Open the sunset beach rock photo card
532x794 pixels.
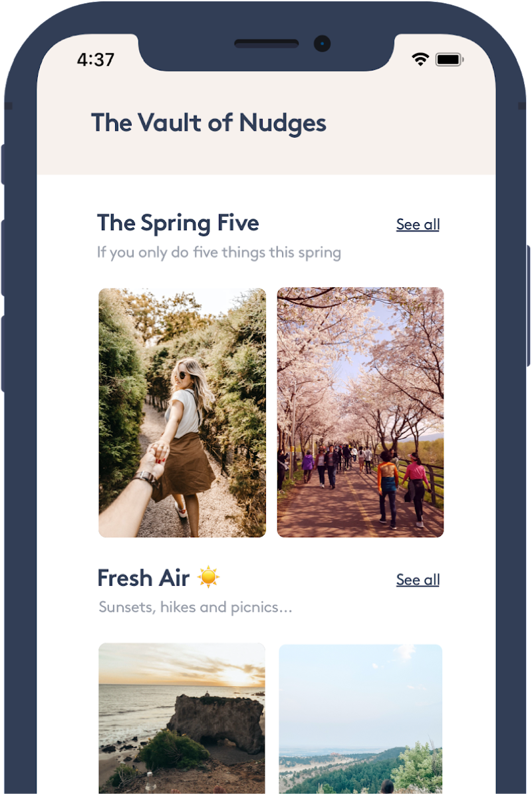pos(182,718)
